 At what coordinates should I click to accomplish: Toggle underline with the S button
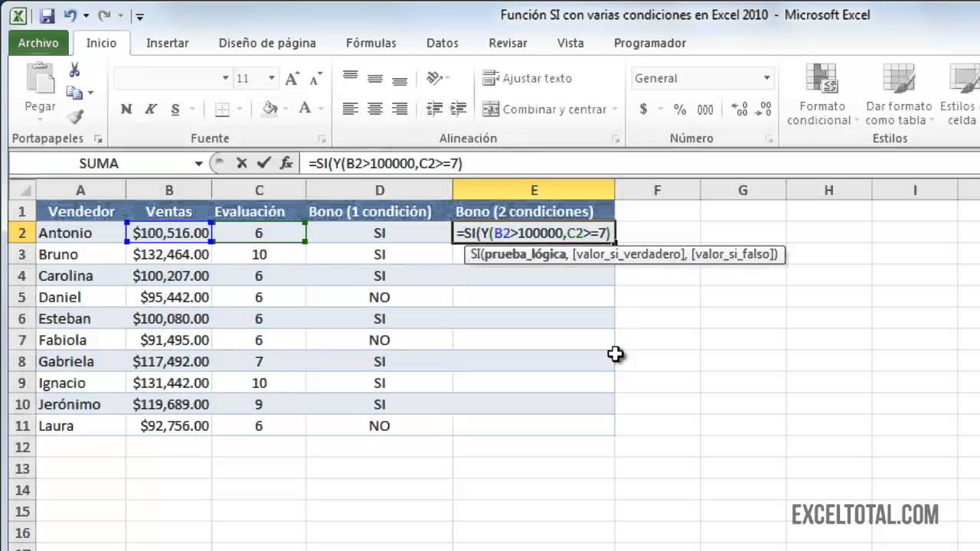175,109
